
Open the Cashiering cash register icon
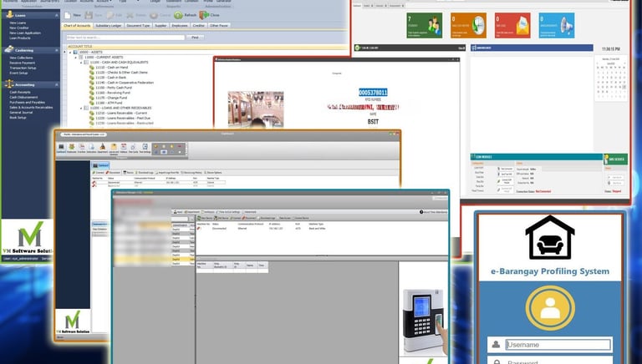(x=9, y=49)
